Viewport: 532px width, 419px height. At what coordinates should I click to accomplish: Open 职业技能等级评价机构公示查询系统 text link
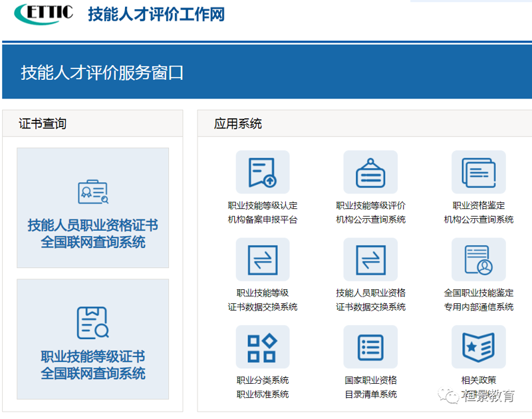tap(370, 212)
